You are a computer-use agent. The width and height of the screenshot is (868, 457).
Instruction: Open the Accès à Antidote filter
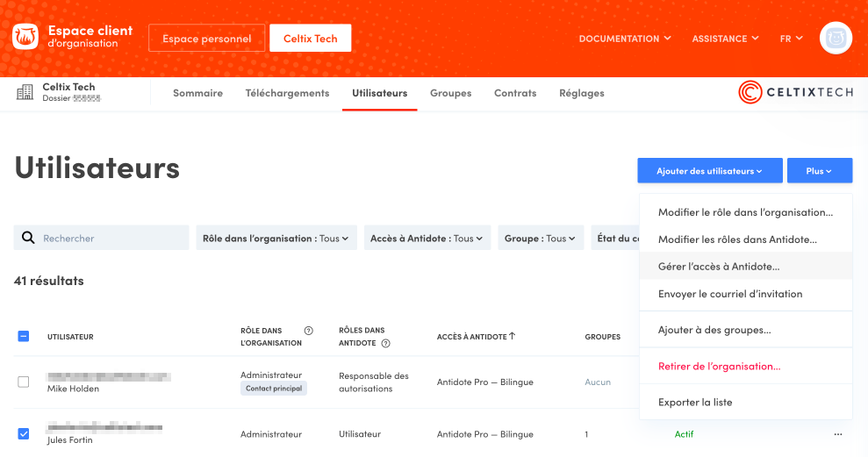[427, 238]
